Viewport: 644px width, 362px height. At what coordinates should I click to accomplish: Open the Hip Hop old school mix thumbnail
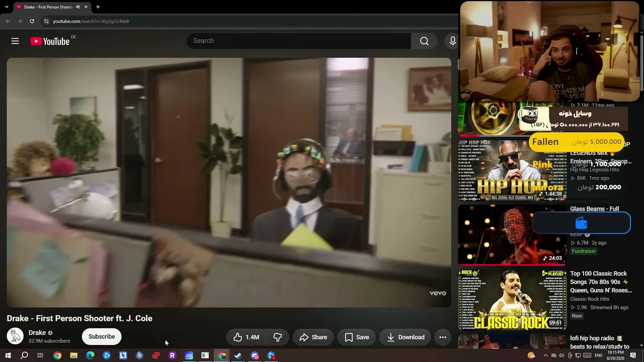(x=512, y=170)
